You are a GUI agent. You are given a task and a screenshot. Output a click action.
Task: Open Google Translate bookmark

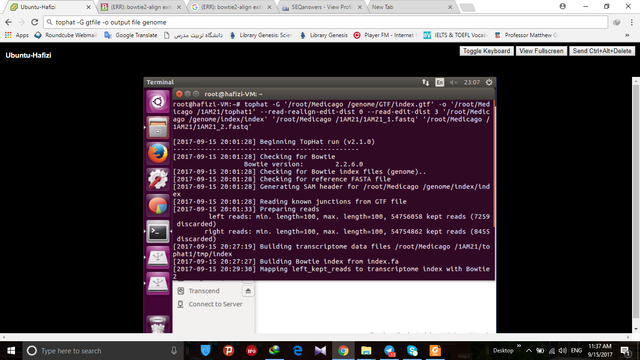(x=131, y=35)
